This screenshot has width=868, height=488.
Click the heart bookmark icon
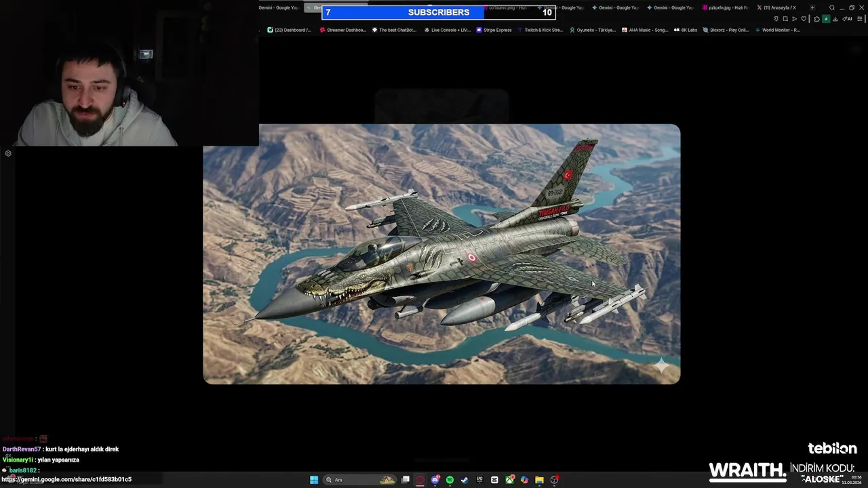click(x=804, y=19)
